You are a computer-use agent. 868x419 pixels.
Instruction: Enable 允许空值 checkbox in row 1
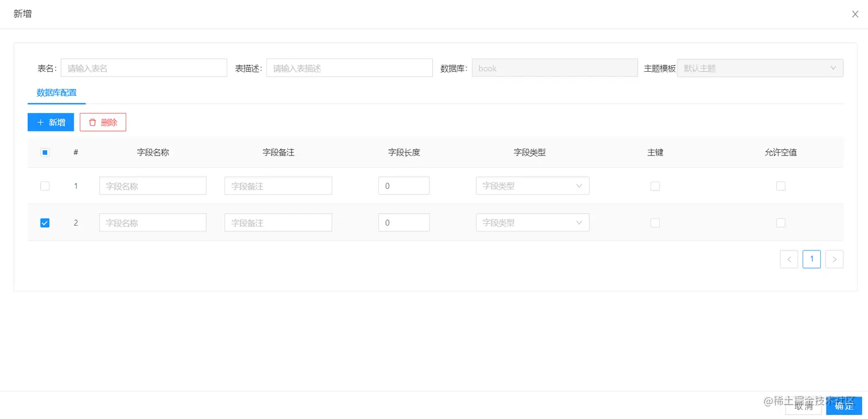781,186
